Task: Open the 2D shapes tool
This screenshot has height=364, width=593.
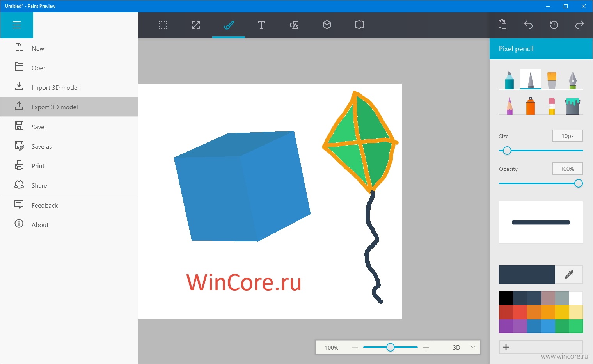Action: coord(294,25)
